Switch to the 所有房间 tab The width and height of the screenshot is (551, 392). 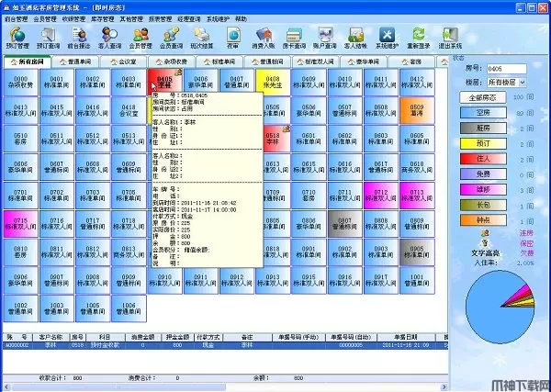point(27,62)
